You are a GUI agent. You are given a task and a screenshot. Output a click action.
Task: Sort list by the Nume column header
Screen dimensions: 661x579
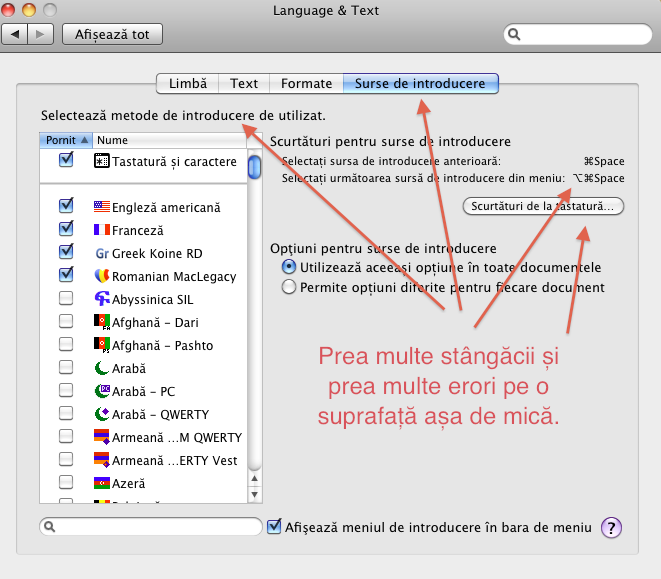pos(169,140)
